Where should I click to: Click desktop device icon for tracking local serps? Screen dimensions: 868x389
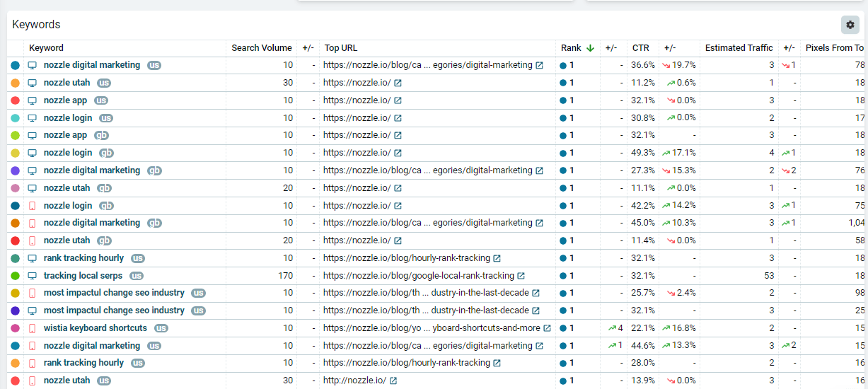click(32, 276)
